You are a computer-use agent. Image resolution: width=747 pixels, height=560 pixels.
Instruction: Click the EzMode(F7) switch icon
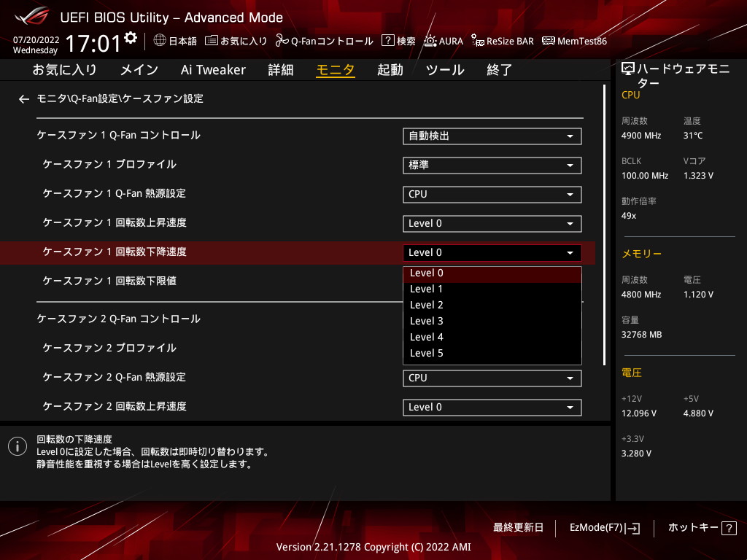(x=634, y=528)
